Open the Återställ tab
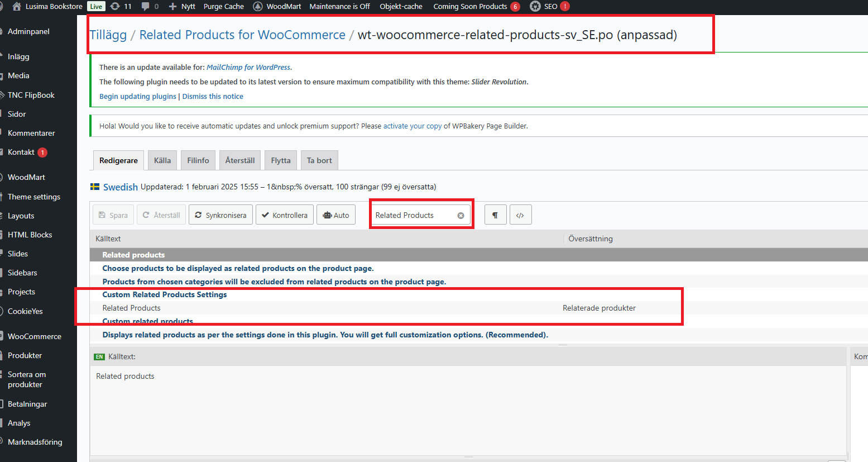Image resolution: width=868 pixels, height=462 pixels. tap(240, 160)
